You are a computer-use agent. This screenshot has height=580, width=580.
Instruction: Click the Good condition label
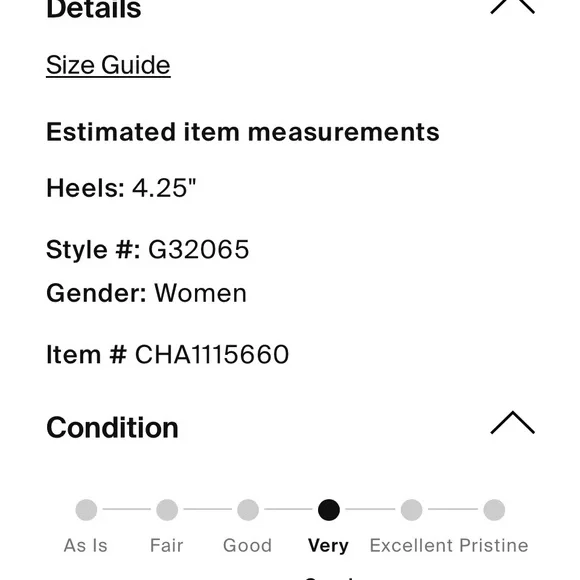[247, 546]
